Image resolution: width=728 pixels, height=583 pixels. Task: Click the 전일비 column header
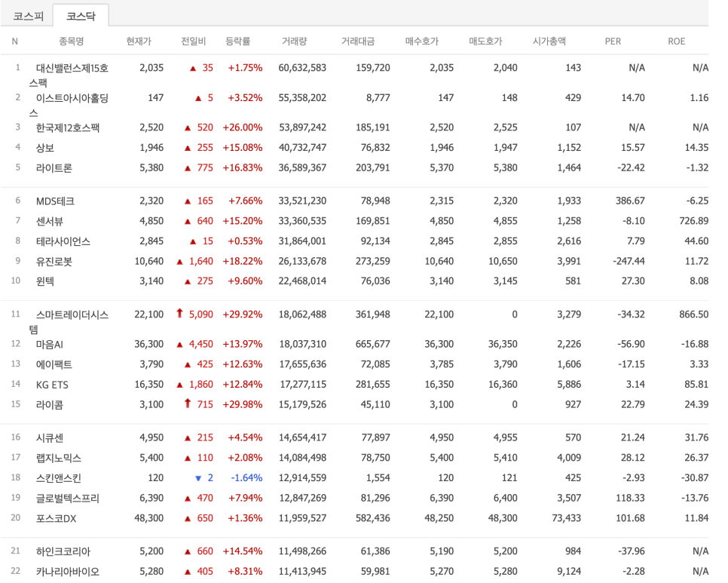(x=193, y=41)
